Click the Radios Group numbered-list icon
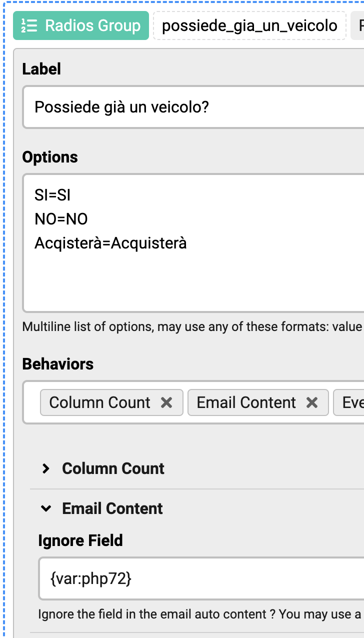 tap(29, 25)
